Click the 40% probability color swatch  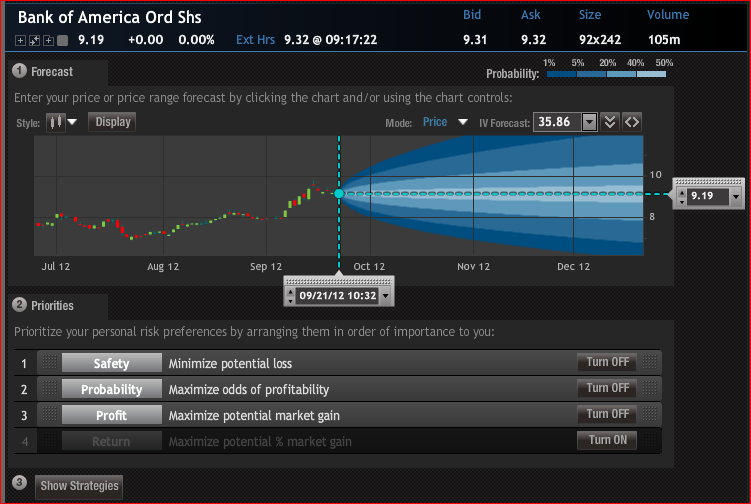coord(651,74)
